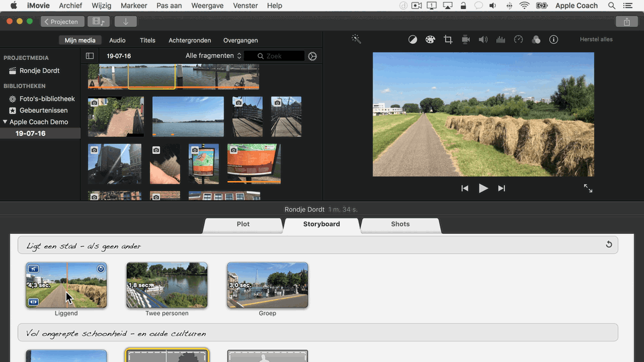Open the Alle fragmenten filter dropdown
644x362 pixels.
213,56
